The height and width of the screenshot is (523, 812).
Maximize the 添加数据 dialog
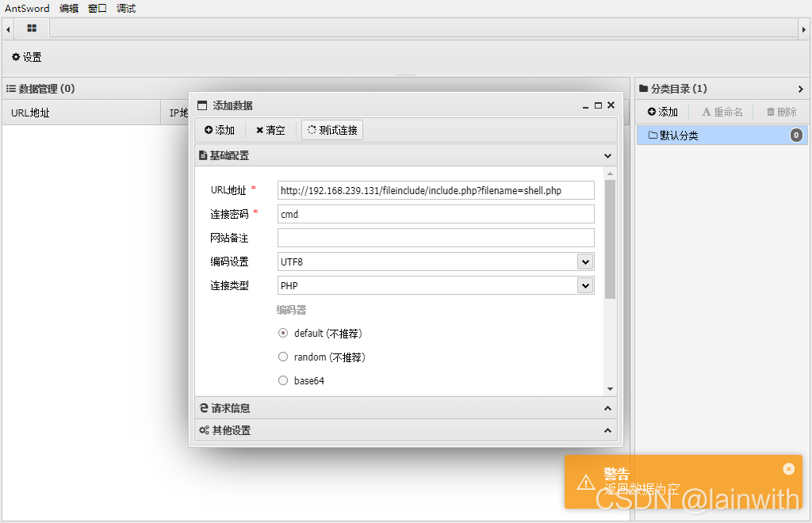[598, 105]
